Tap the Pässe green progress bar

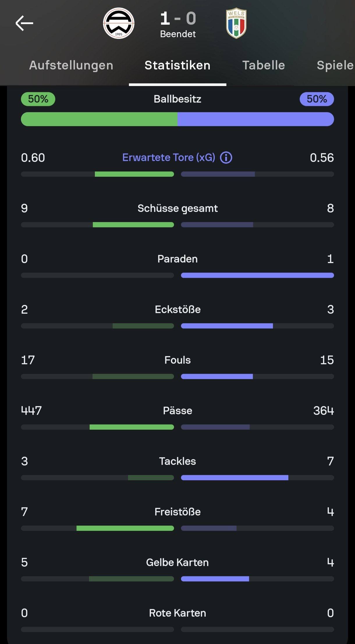tap(132, 427)
